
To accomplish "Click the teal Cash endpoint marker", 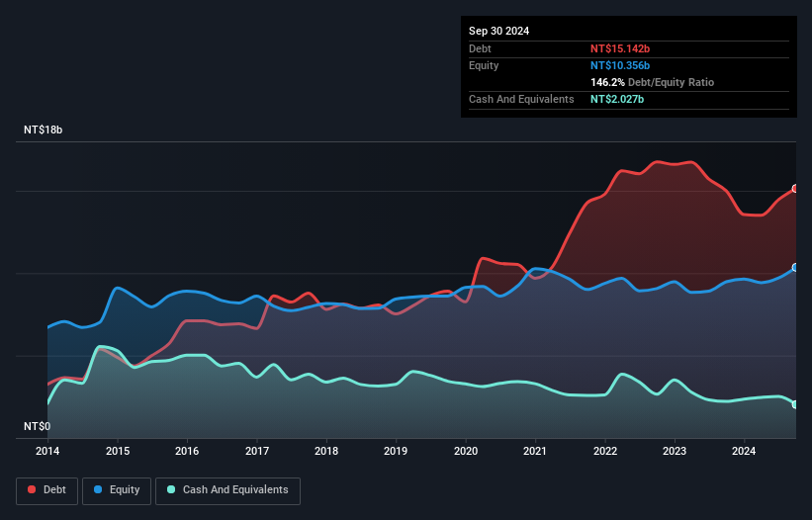I will coord(795,404).
